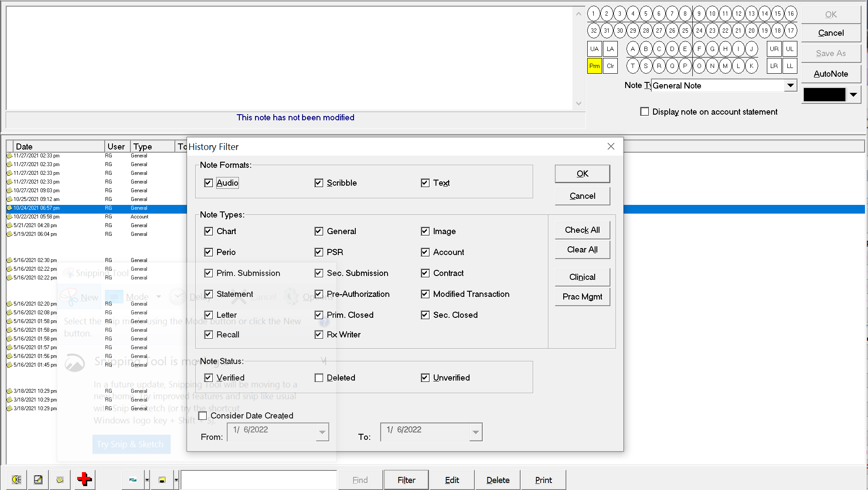Click the Clr button to clear tooth selection
The width and height of the screenshot is (868, 490).
(x=610, y=66)
